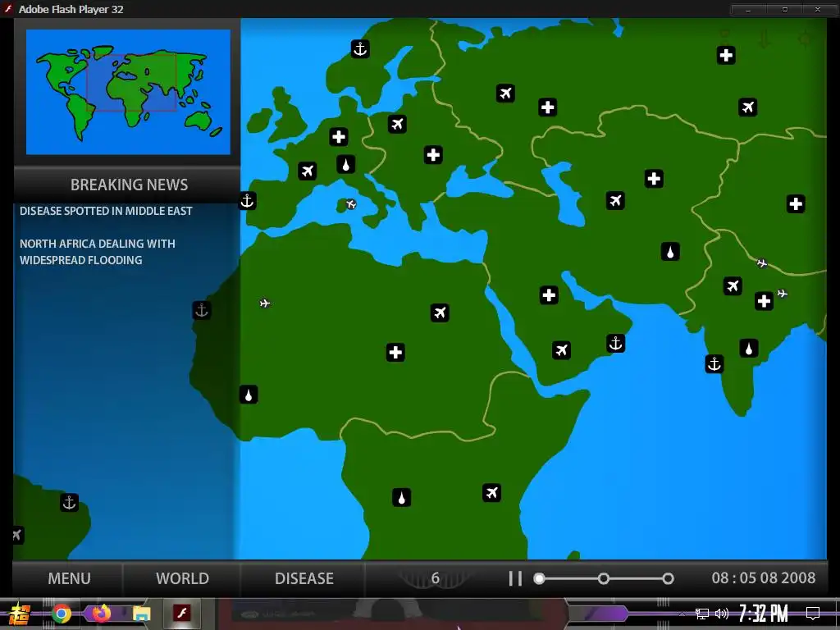Select the Middle East seaport anchor icon
The width and height of the screenshot is (840, 630).
[615, 343]
